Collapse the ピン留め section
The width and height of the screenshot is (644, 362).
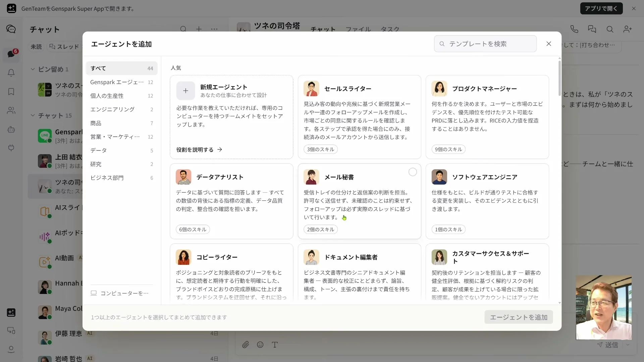coord(33,69)
